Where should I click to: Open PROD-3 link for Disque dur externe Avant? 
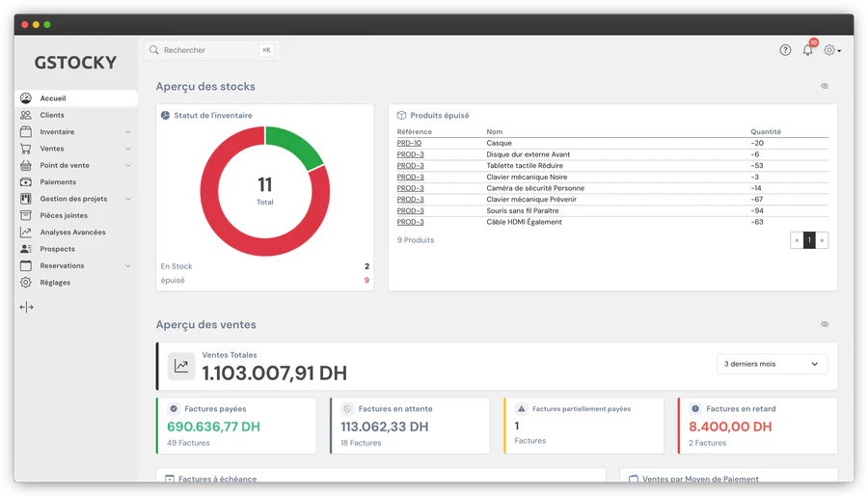[x=410, y=154]
